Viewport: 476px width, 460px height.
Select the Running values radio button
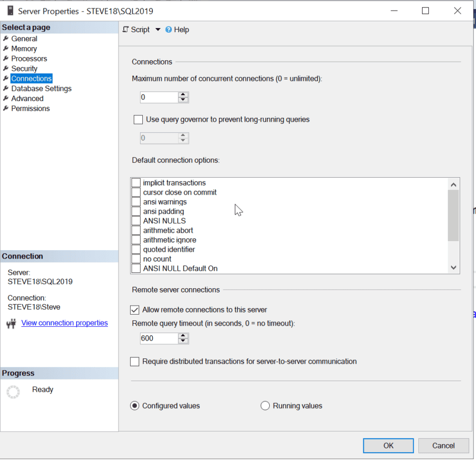pyautogui.click(x=265, y=406)
